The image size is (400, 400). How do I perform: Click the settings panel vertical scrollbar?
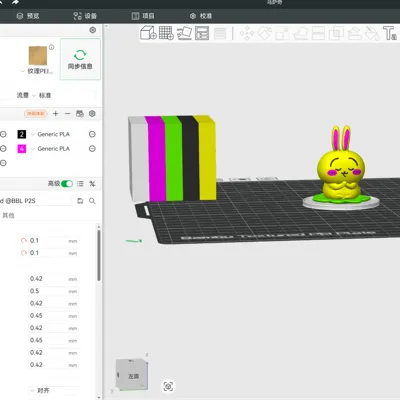point(99,255)
